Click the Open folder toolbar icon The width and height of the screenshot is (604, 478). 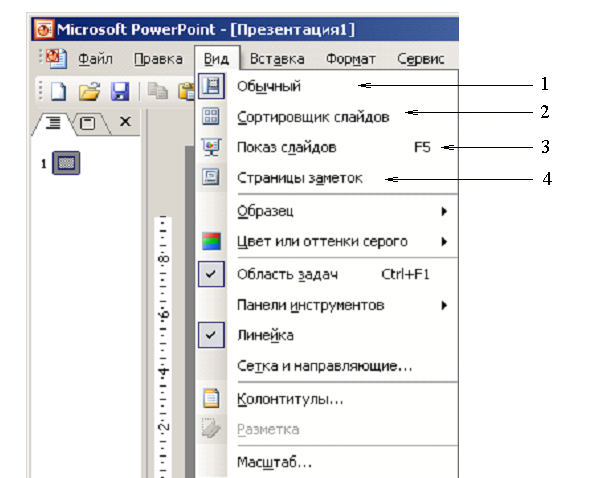click(89, 92)
